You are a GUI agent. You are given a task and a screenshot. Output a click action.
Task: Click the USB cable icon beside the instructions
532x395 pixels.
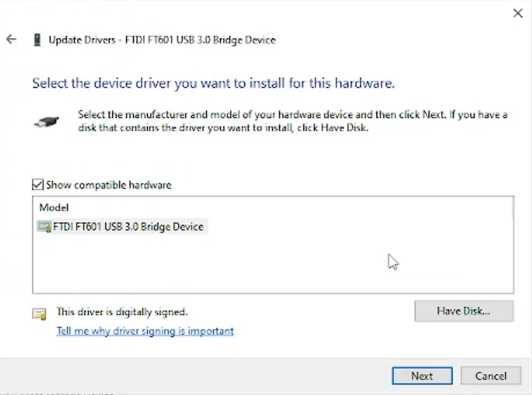point(47,121)
